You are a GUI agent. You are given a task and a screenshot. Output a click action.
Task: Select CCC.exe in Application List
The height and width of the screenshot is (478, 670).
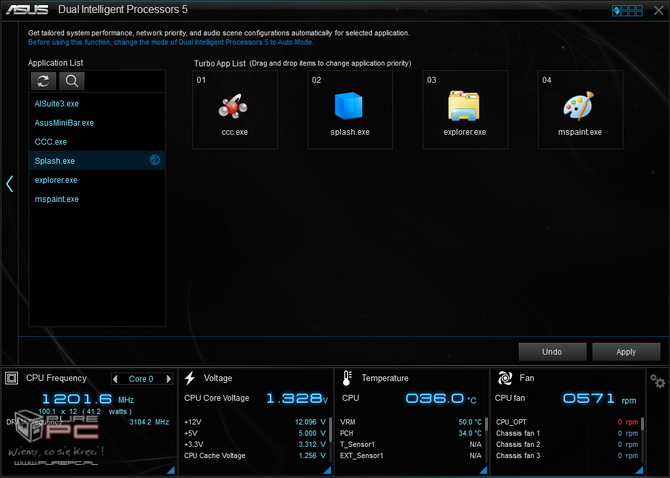[97, 142]
